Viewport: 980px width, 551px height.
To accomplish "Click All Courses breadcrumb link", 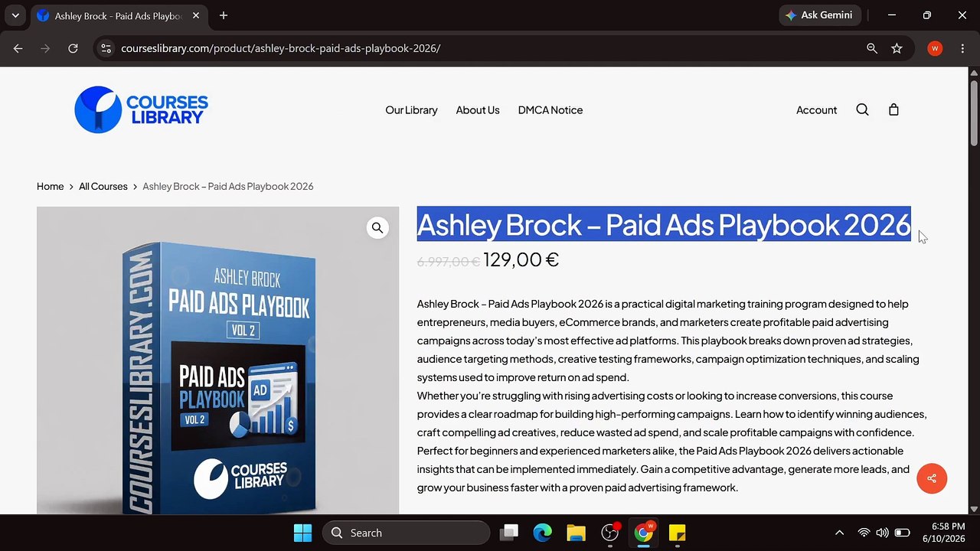I will (x=103, y=186).
